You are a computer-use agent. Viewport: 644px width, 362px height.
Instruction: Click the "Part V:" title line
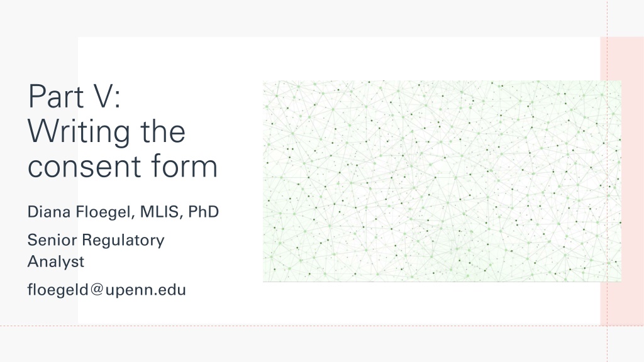(x=74, y=96)
